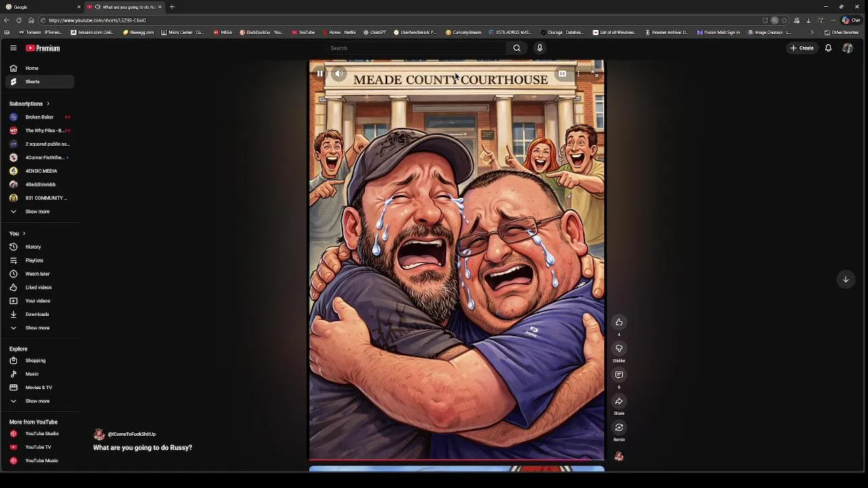Click the browser back button
Viewport: 868px width, 488px height.
pyautogui.click(x=7, y=20)
